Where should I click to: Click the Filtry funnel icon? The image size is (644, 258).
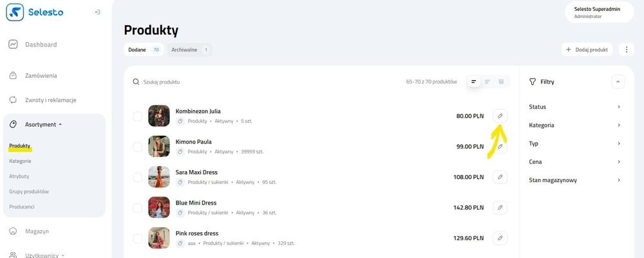[533, 82]
